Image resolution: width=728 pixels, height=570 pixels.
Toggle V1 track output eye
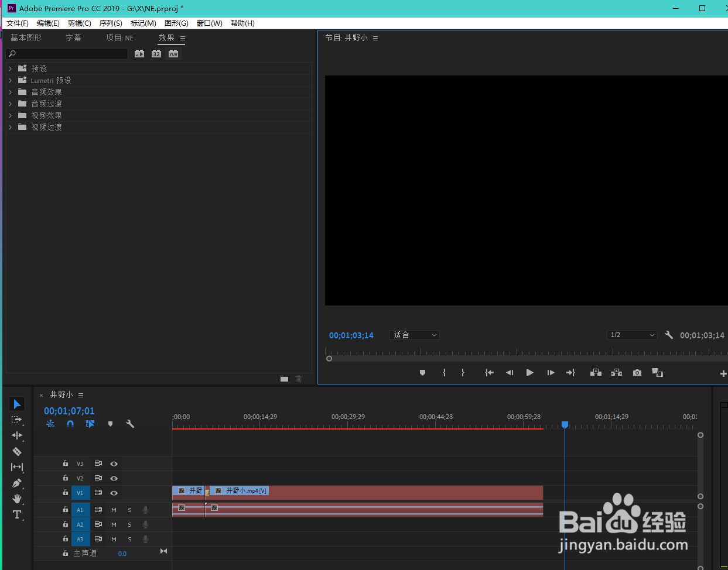pos(114,493)
